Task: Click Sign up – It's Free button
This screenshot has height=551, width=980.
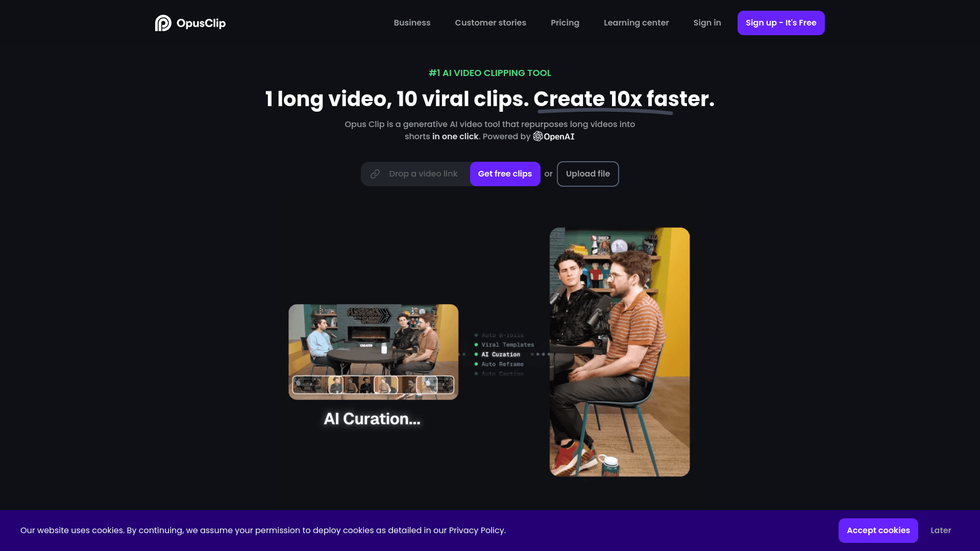Action: pyautogui.click(x=781, y=22)
